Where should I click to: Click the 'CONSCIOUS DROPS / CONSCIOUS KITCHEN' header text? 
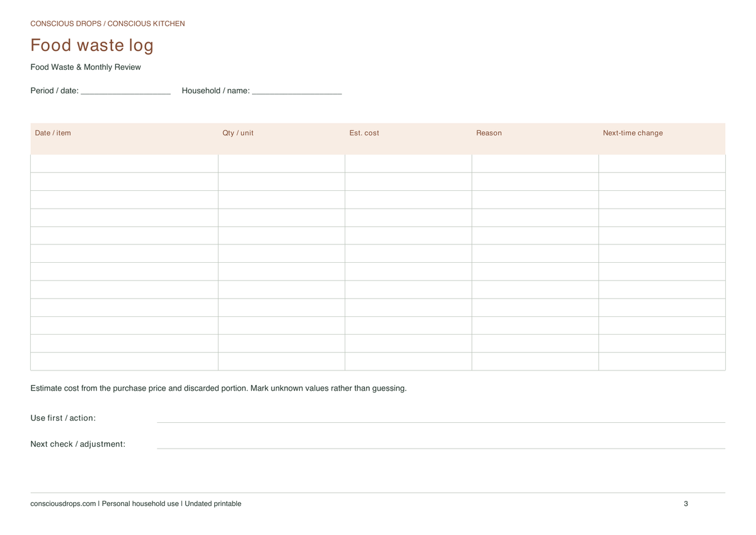click(x=108, y=24)
